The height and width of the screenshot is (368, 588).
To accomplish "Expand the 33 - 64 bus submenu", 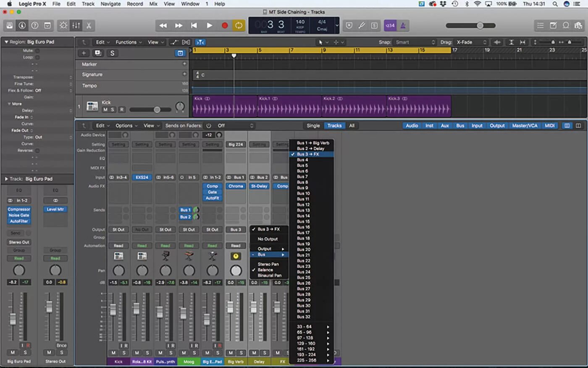I will pyautogui.click(x=312, y=327).
